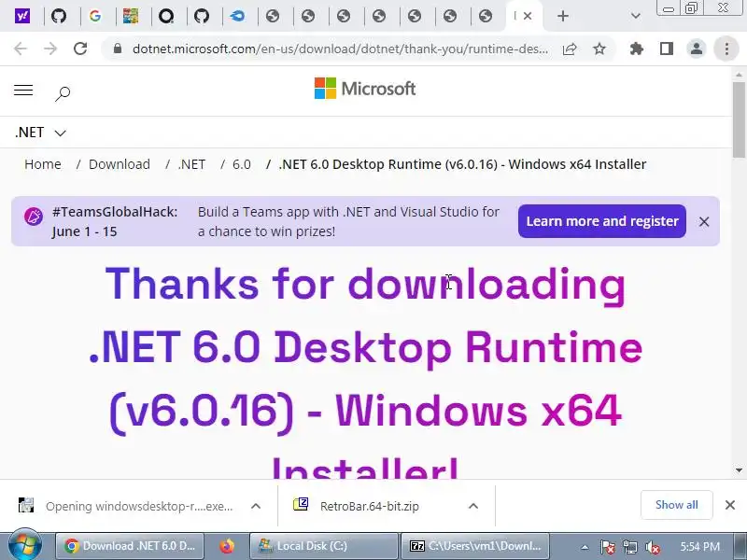This screenshot has width=747, height=560.
Task: Show hidden system tray icons
Action: click(585, 547)
